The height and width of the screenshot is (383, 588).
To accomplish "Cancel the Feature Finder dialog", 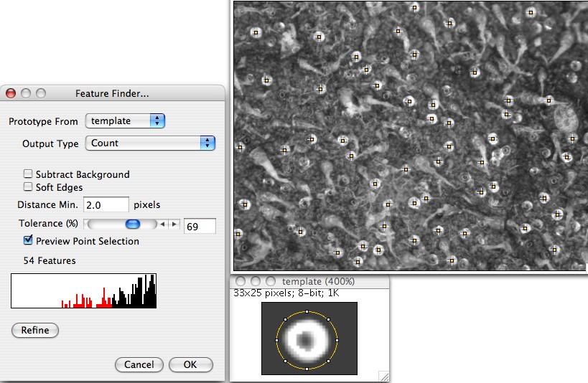I will tap(139, 364).
